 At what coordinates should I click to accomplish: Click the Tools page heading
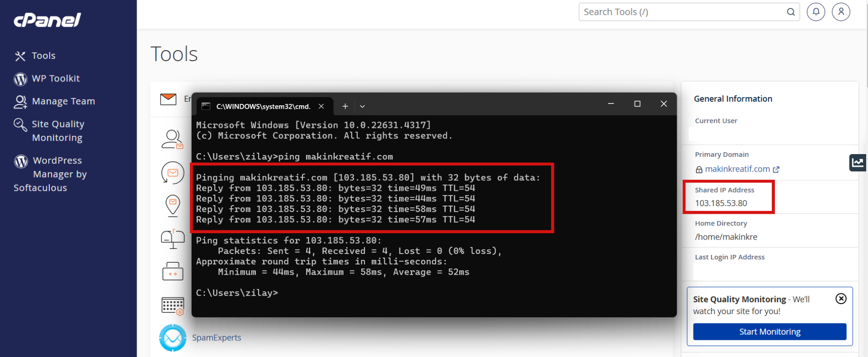[x=174, y=54]
